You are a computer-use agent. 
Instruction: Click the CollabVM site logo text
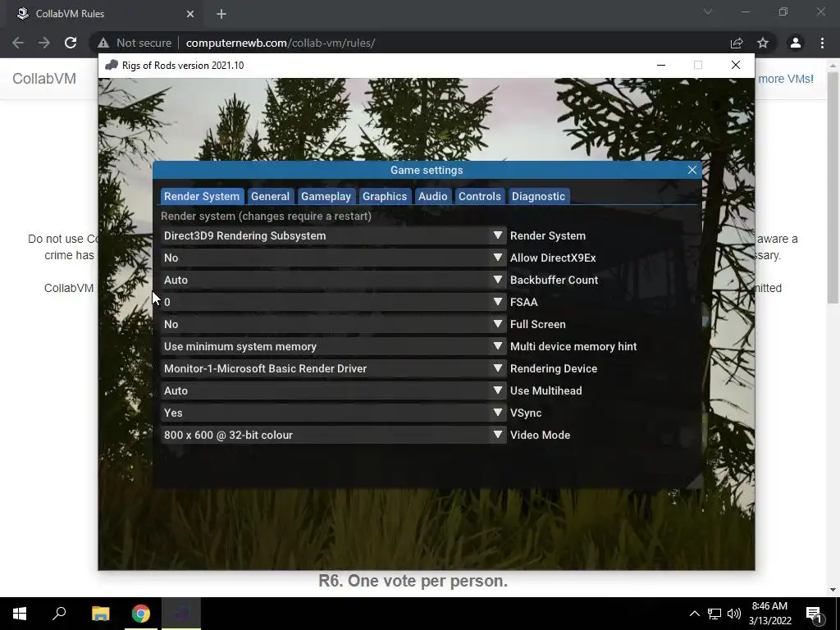(44, 79)
